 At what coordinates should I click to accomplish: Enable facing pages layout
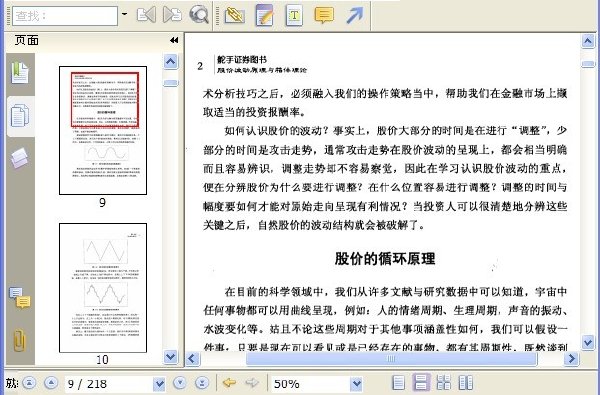pos(466,382)
